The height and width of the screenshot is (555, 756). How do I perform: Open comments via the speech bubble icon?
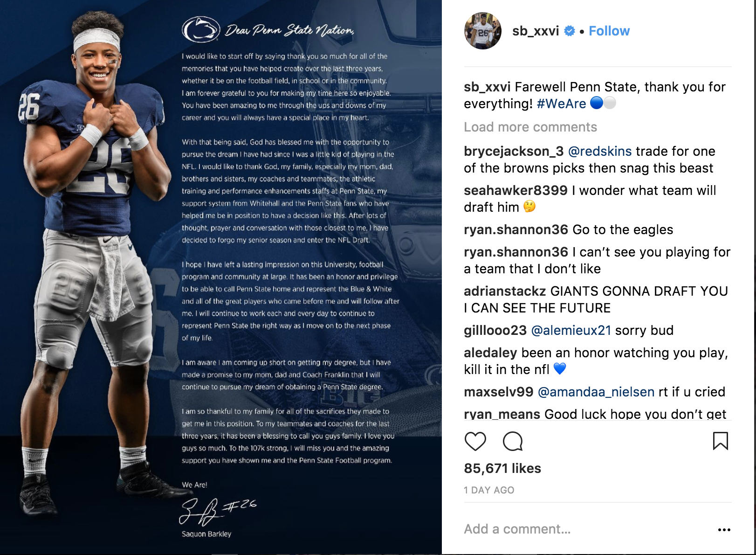[513, 441]
